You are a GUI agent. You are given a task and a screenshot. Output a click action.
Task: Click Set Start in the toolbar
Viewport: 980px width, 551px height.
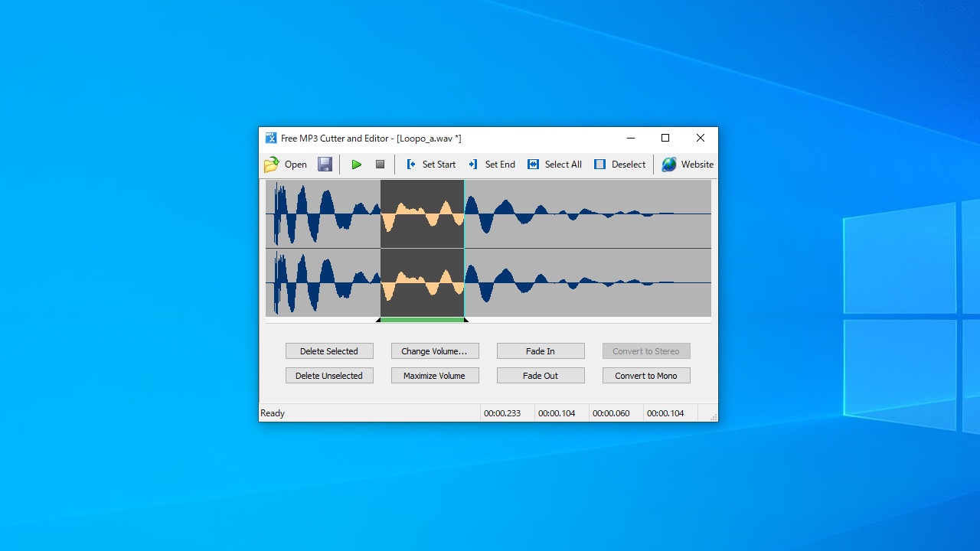click(430, 165)
